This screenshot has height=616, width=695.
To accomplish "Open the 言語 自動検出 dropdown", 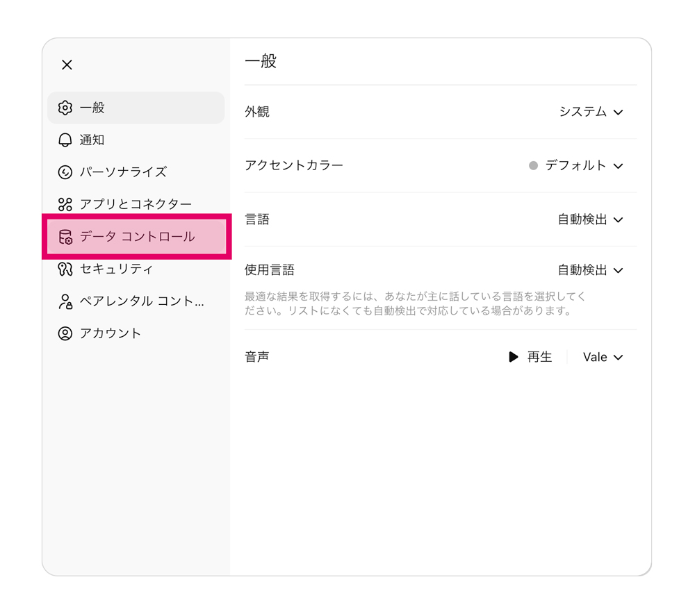I will [590, 219].
